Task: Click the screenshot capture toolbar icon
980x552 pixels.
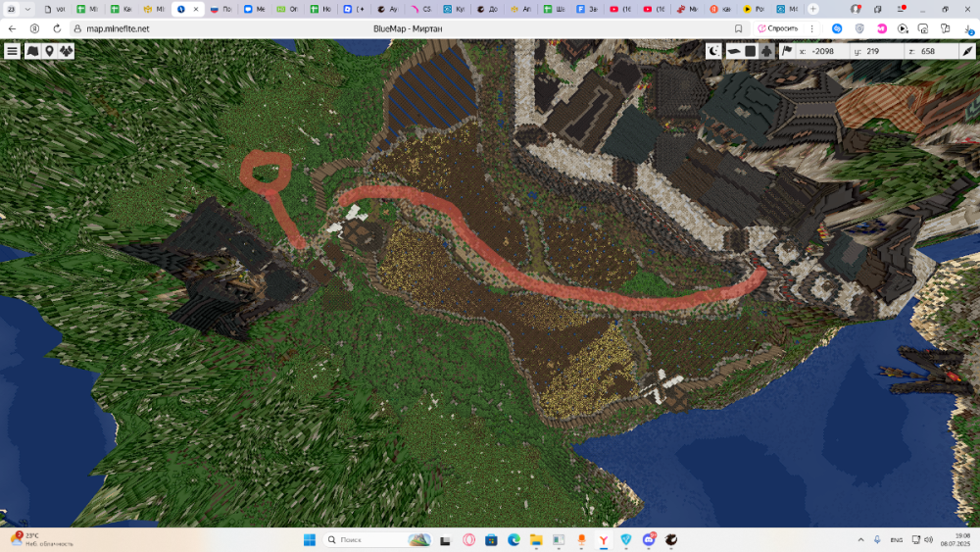Action: coord(923,28)
